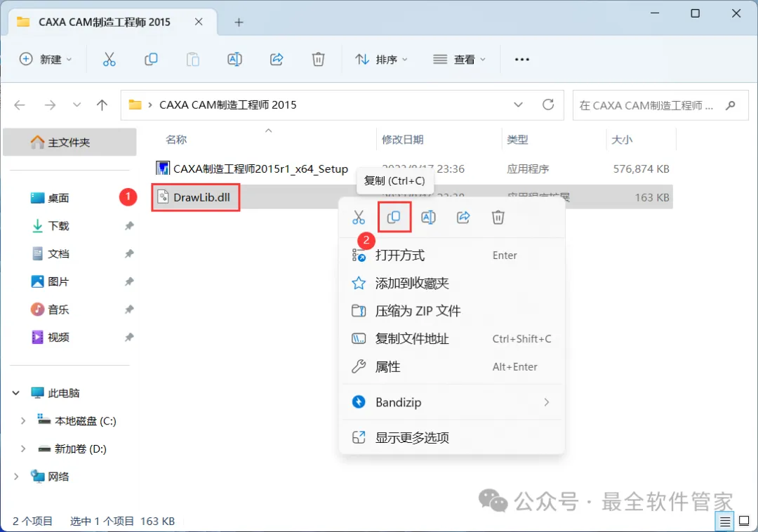Expand the Bandizip submenu arrow
The image size is (758, 532).
(547, 402)
